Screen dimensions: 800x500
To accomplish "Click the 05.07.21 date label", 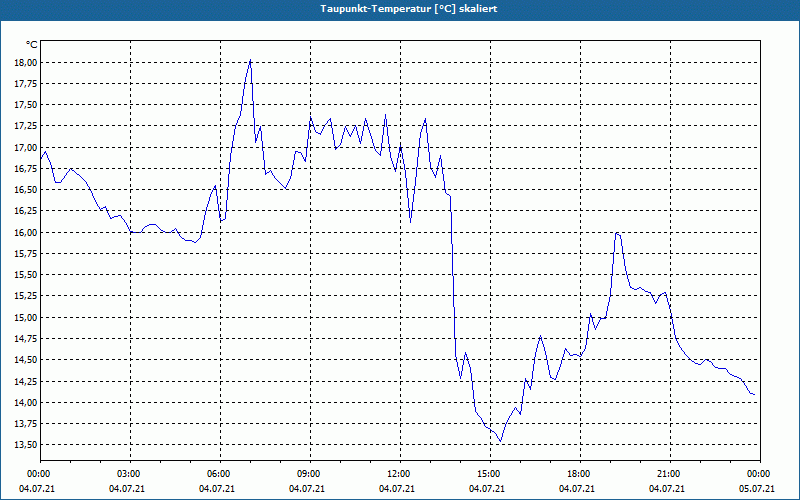I will coord(757,488).
